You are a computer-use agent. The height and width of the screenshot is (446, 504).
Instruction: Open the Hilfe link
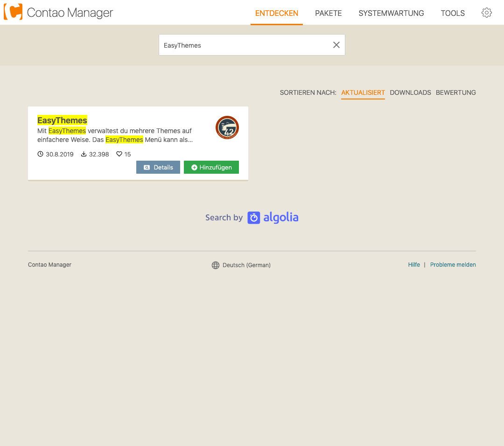[x=414, y=265]
